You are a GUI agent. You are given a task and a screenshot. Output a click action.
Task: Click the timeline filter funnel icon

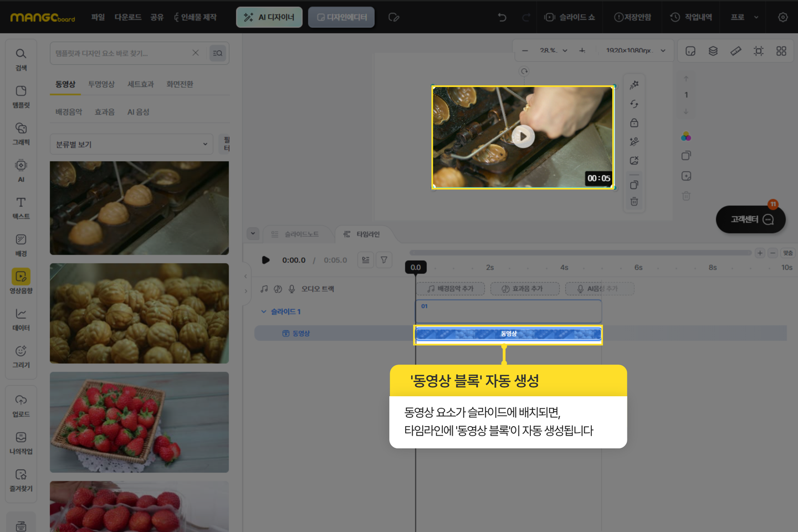(384, 260)
